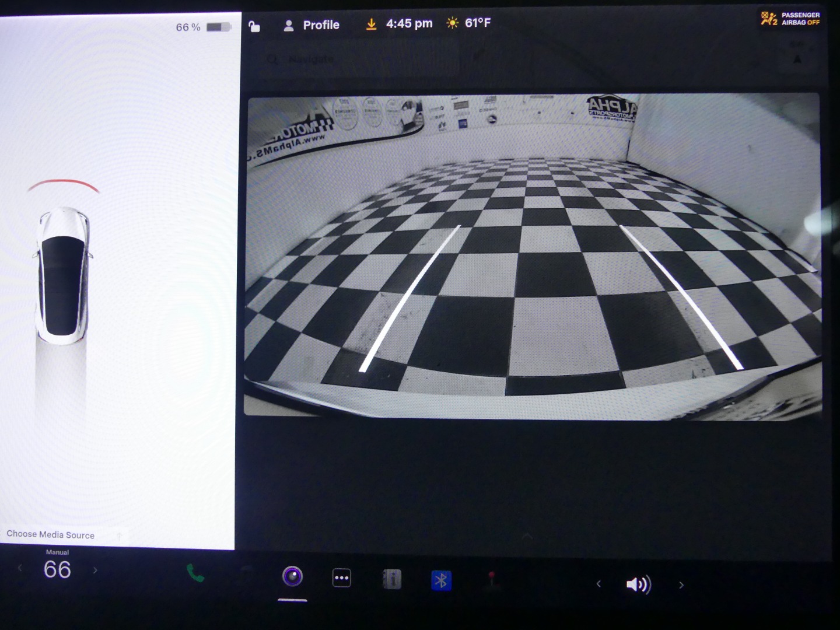Open the Camera app icon

(x=292, y=577)
